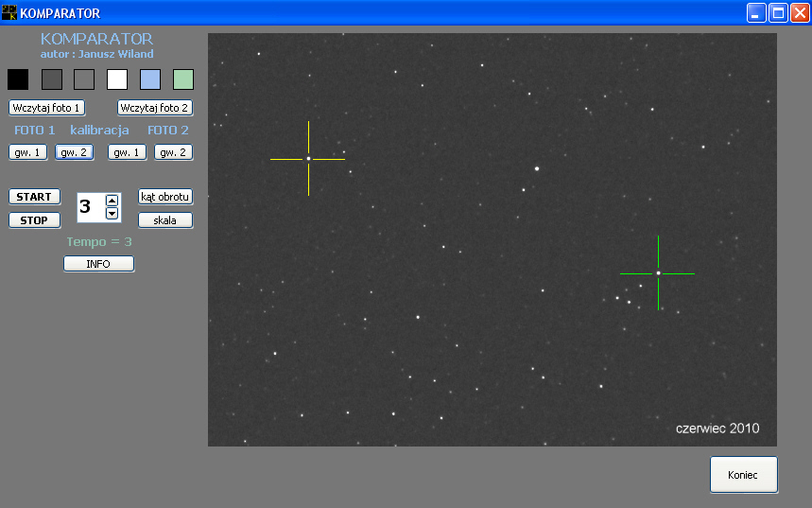Maximize the KOMPARATOR window
The width and height of the screenshot is (812, 508).
pos(778,13)
